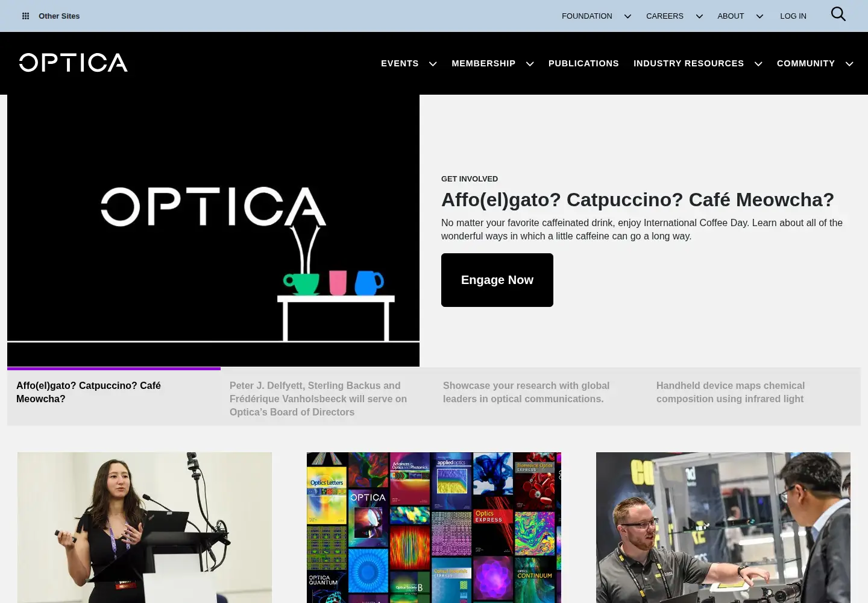Open the Affo(el)gato Catpuccino headline link

pyautogui.click(x=638, y=200)
